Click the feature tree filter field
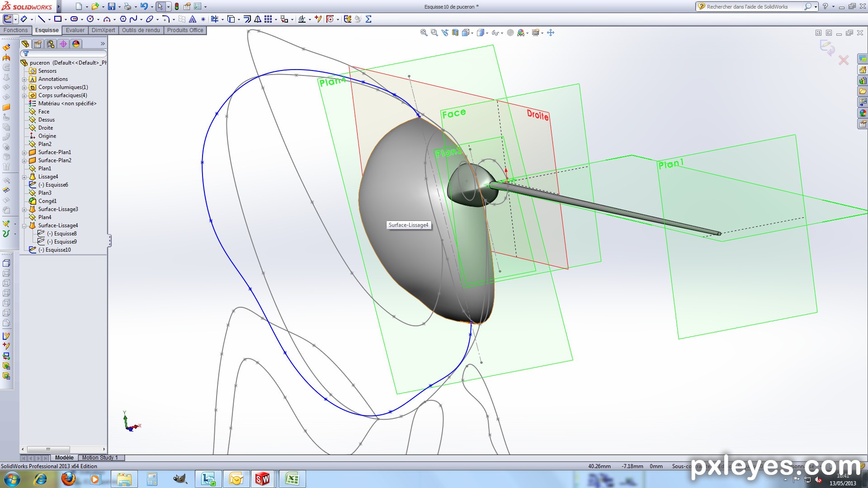 click(x=63, y=54)
